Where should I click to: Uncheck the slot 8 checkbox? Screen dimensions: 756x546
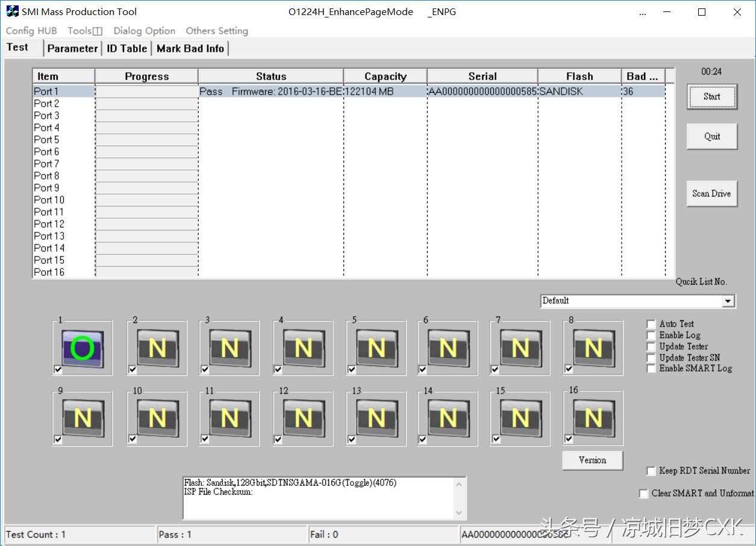pyautogui.click(x=569, y=369)
